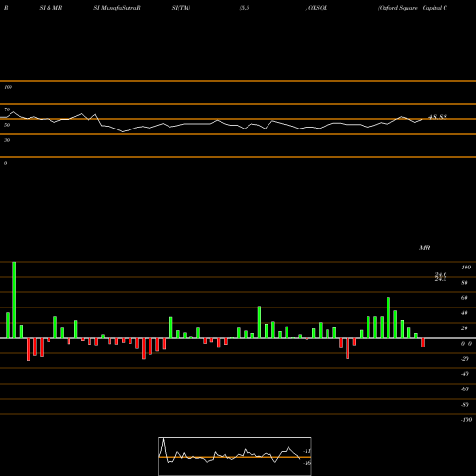
Task: Click the MR axis label 60
Action: coord(464,298)
